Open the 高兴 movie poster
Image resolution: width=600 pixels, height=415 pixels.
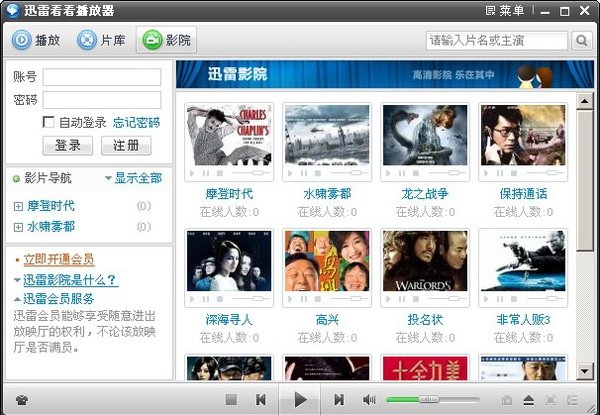327,261
